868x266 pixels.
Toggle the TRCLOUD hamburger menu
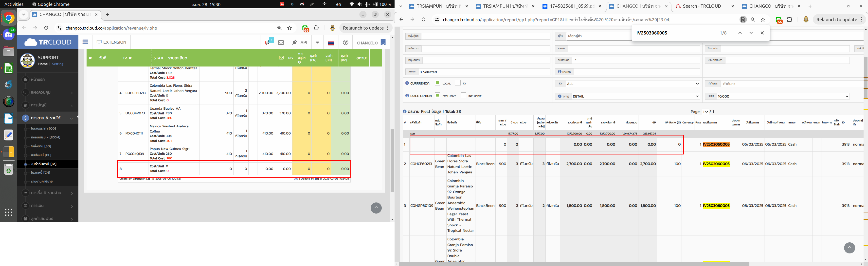(85, 42)
